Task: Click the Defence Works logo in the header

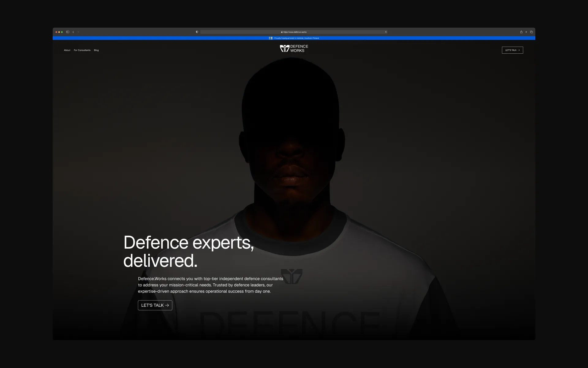Action: point(294,48)
